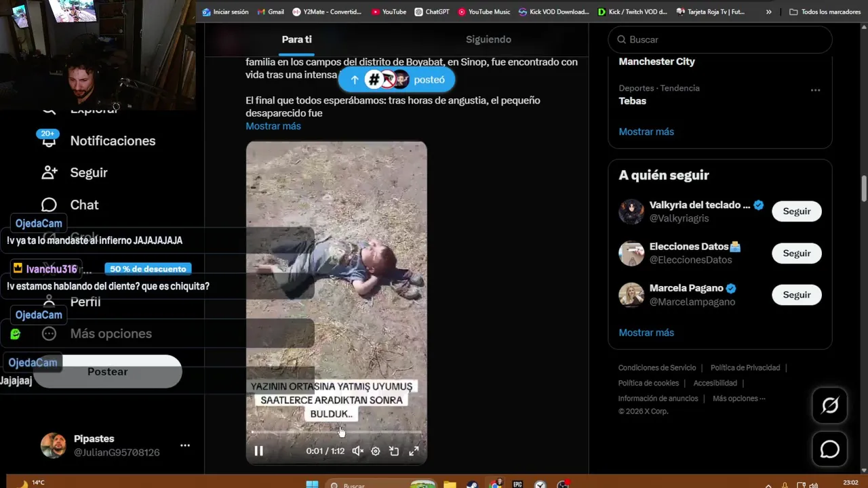This screenshot has width=868, height=488.
Task: Open the Kick VOD Downloader bookmark
Action: click(x=554, y=12)
